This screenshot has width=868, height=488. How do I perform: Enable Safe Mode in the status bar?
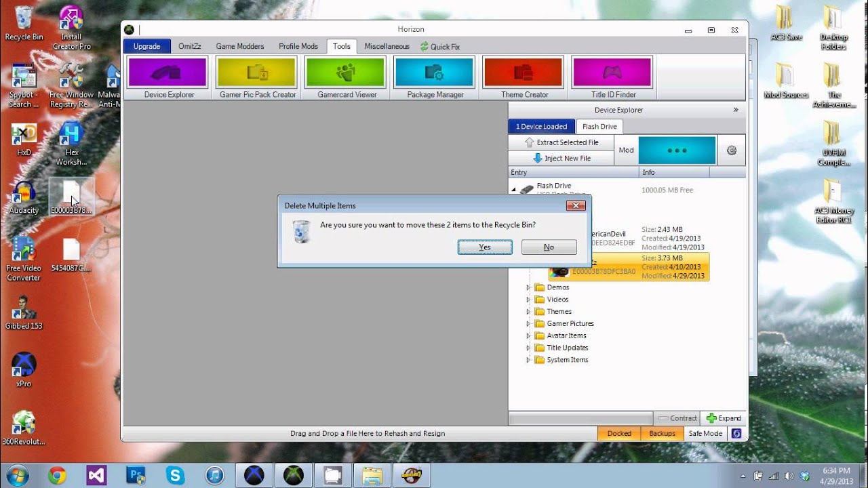tap(705, 433)
